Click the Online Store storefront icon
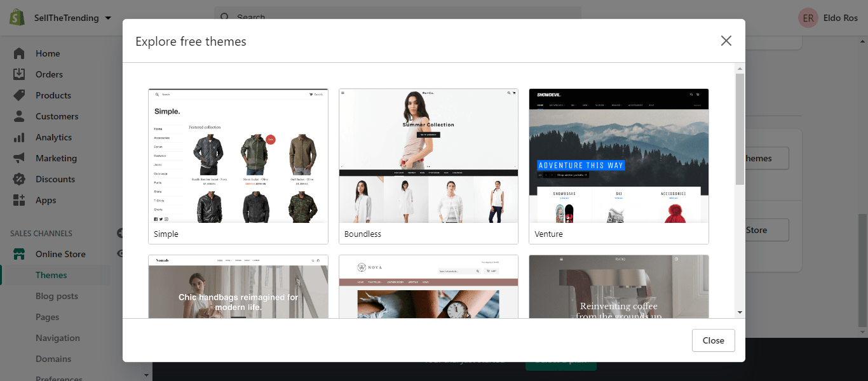Viewport: 868px width, 381px height. coord(19,254)
